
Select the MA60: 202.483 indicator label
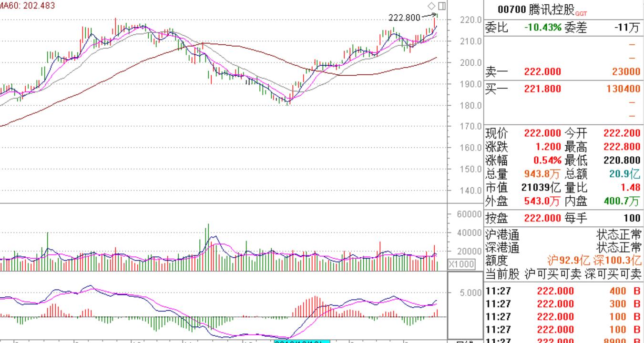27,6
